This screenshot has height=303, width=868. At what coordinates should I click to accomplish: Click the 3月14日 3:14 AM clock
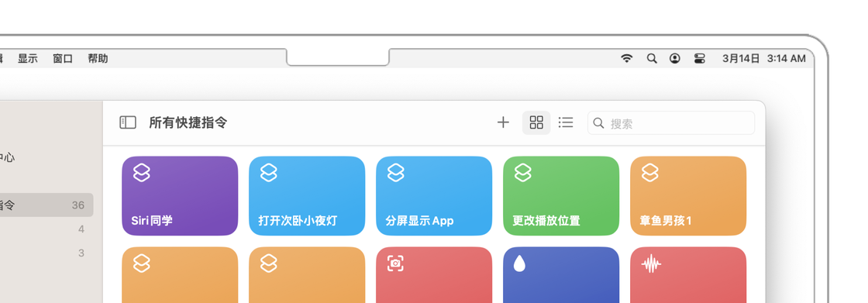[764, 58]
